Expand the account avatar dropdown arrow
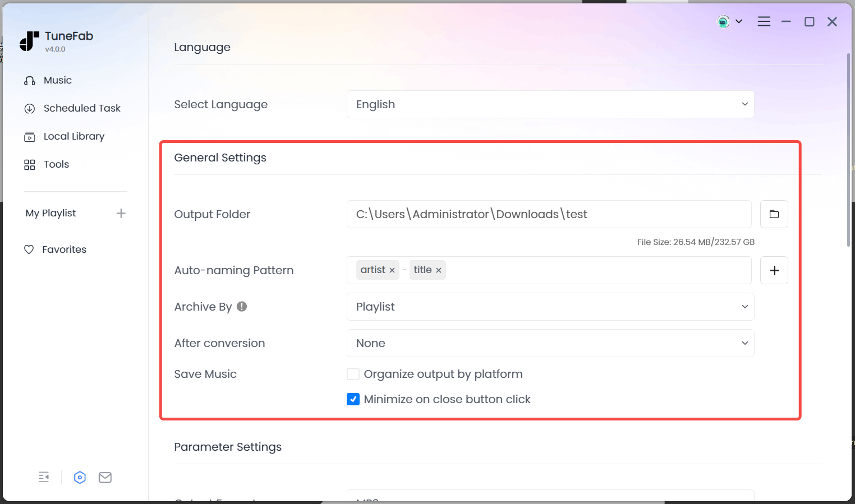855x504 pixels. (x=739, y=21)
